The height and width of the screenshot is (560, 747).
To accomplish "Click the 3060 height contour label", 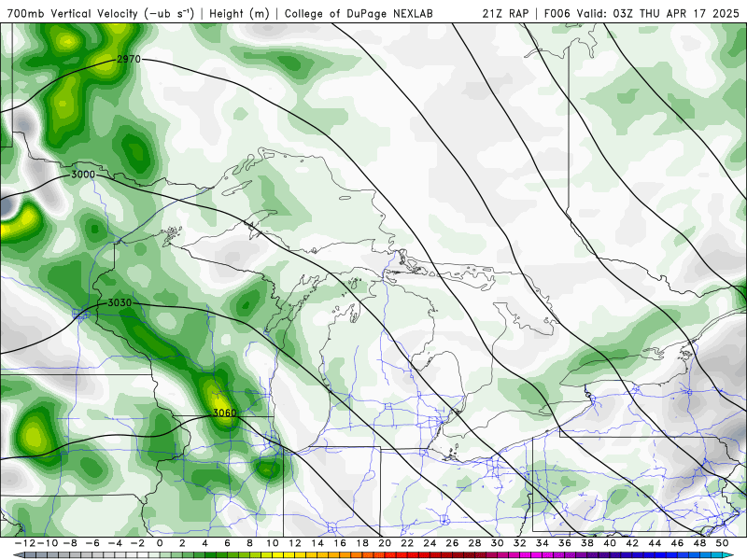I will pyautogui.click(x=224, y=413).
